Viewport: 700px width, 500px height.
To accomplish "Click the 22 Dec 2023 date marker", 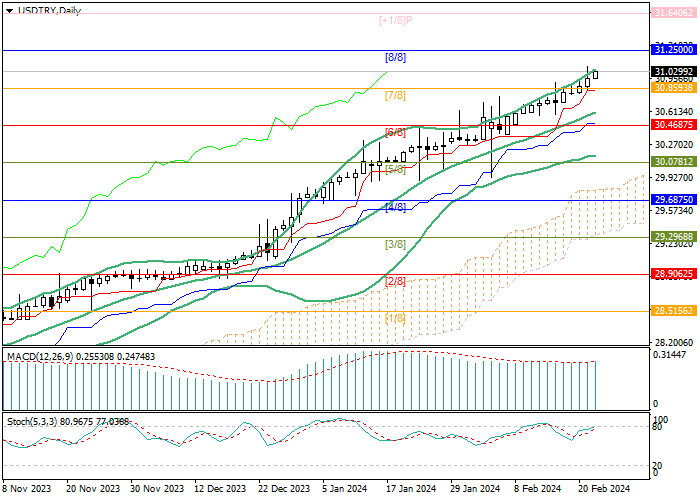I will pyautogui.click(x=282, y=489).
